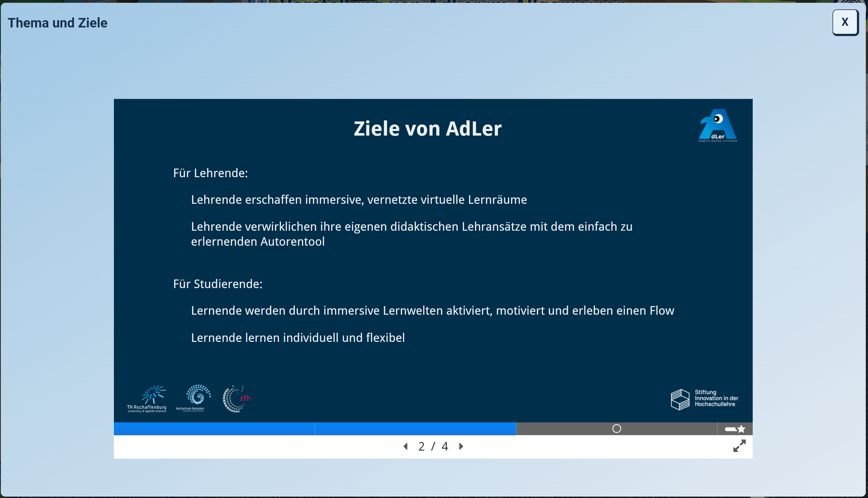Click the TH Aschaffenburg logo

(x=147, y=399)
